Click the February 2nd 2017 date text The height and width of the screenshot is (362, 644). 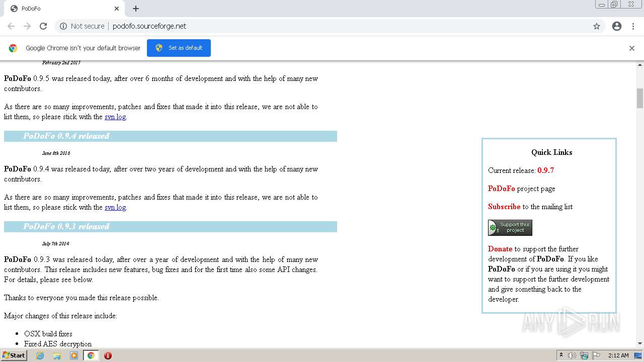pyautogui.click(x=61, y=63)
